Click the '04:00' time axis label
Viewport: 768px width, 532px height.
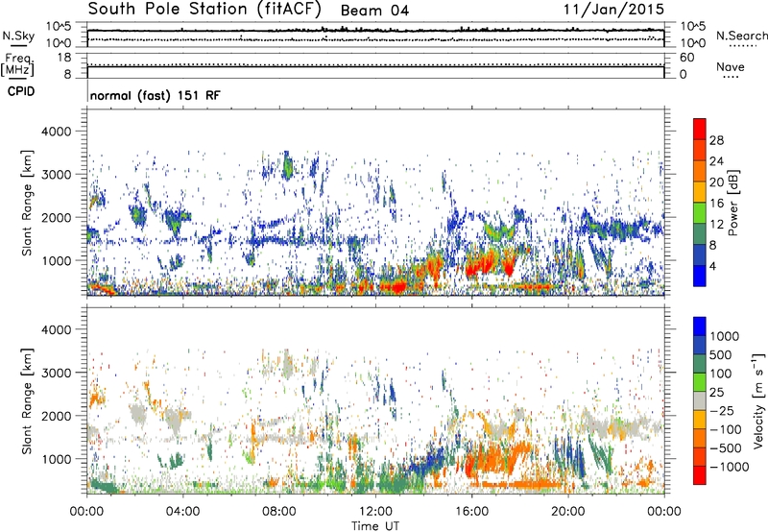[182, 512]
